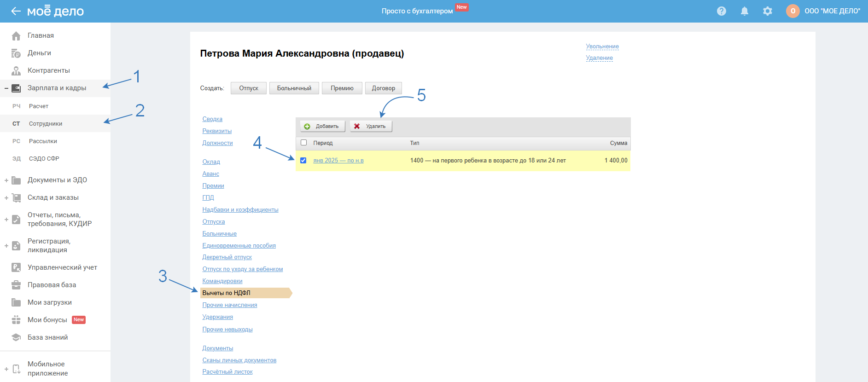Click the Зарплата и кадры wallet icon
Screen dimensions: 868x382
[16, 88]
